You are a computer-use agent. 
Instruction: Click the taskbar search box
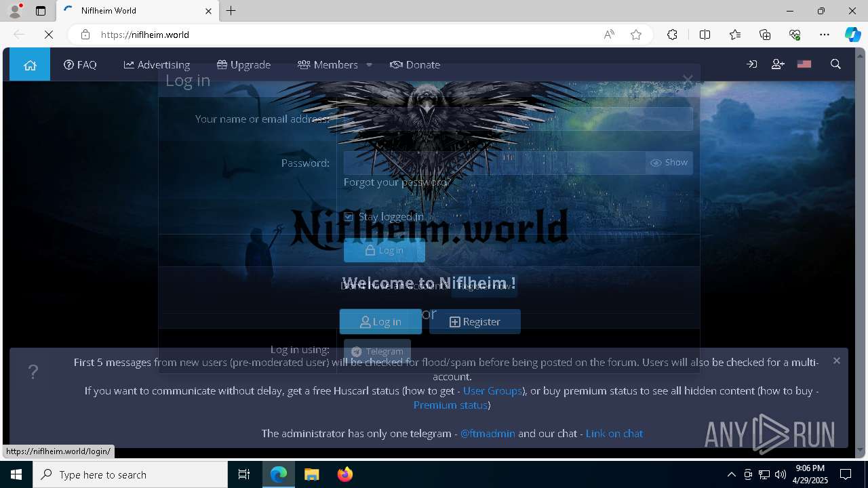point(130,474)
